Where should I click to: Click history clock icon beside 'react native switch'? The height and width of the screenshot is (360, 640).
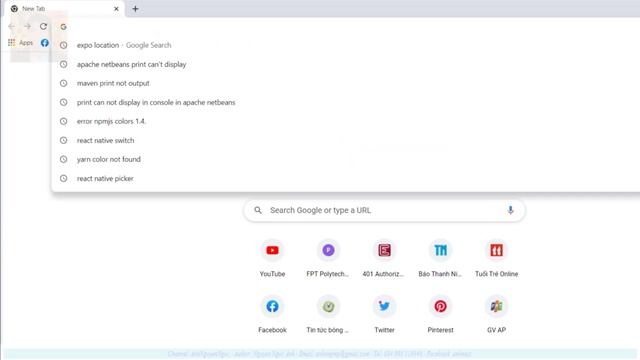click(x=63, y=140)
